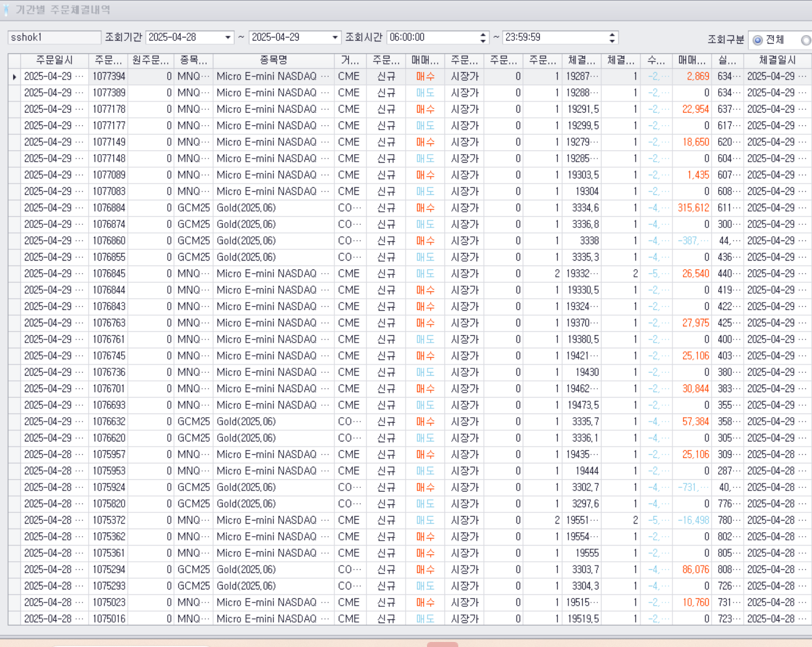Select order number 1076855 cell
Viewport: 812px width, 647px height.
click(x=108, y=257)
